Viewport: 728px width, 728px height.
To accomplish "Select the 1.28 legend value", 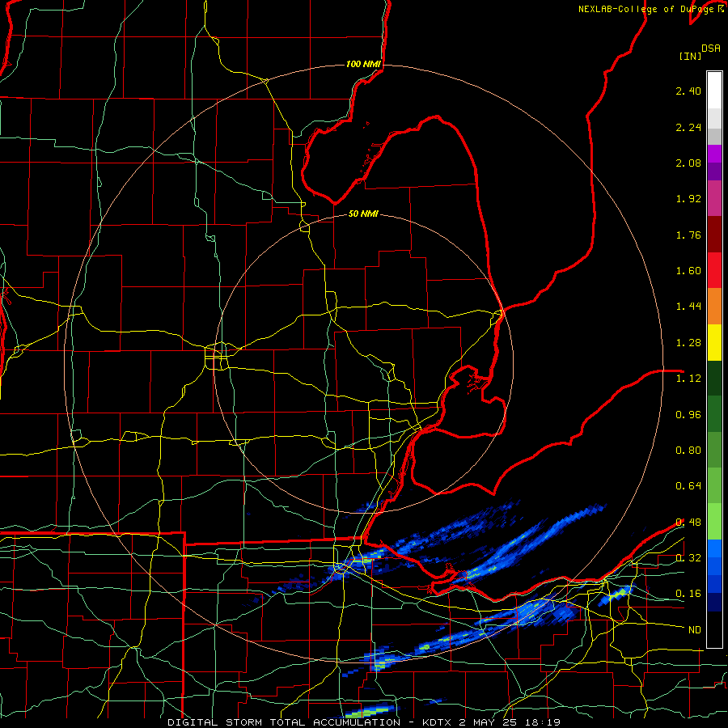I will 688,343.
